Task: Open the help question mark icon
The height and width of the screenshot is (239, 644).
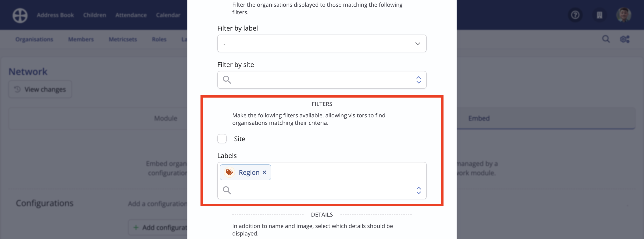Action: click(x=575, y=15)
